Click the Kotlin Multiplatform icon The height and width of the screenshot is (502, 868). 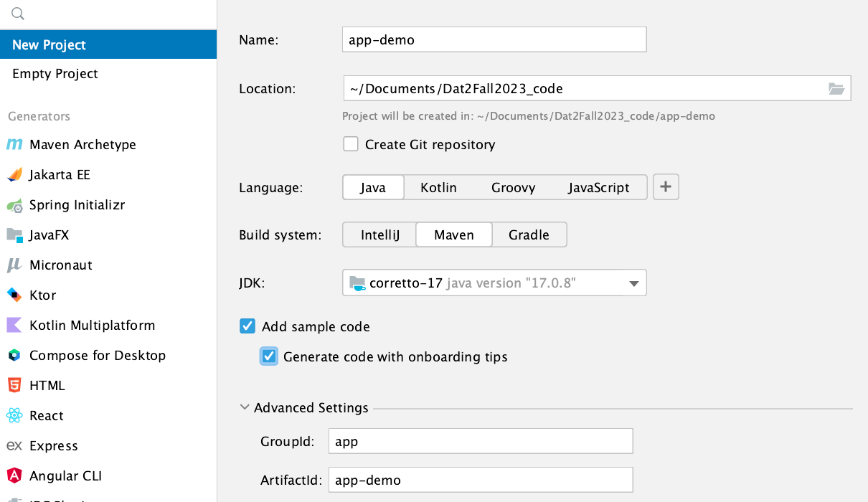14,326
